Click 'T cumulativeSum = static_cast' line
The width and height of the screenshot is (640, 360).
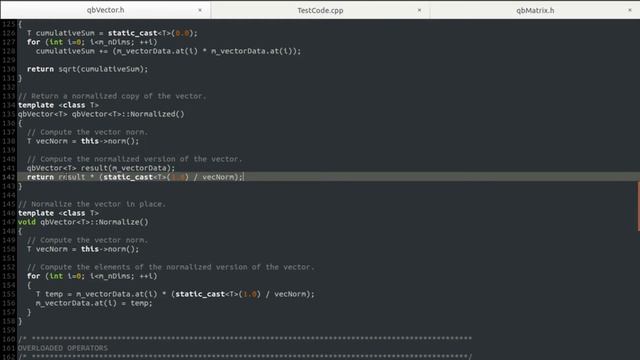[112, 33]
